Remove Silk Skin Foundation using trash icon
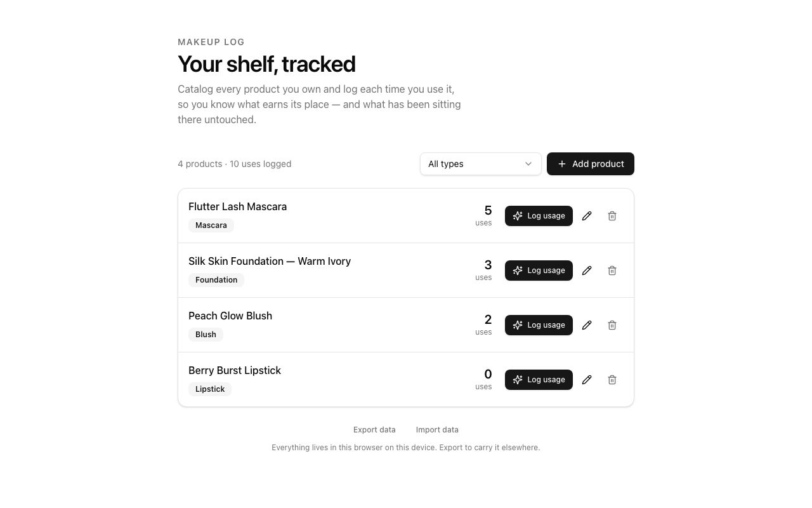This screenshot has width=812, height=508. [x=612, y=271]
